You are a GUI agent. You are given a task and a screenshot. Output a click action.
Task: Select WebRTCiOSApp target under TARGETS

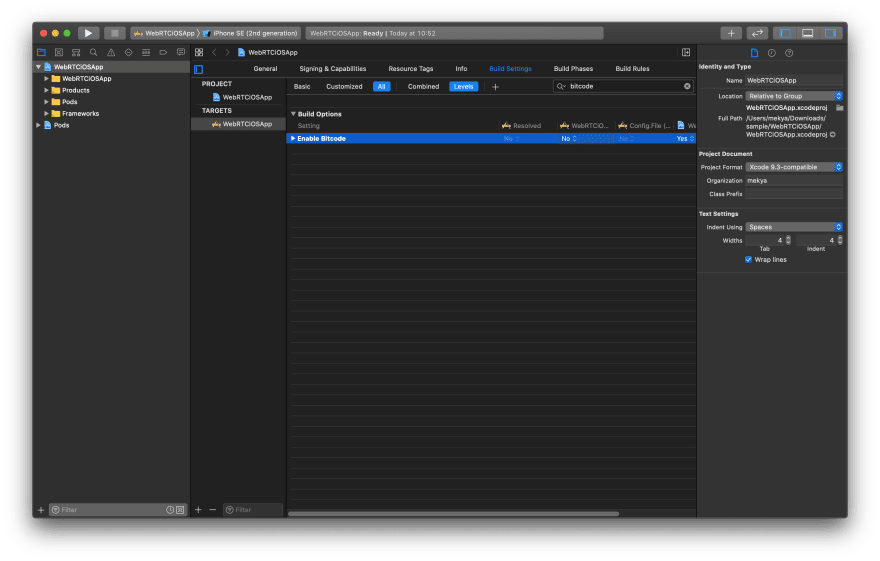point(242,124)
